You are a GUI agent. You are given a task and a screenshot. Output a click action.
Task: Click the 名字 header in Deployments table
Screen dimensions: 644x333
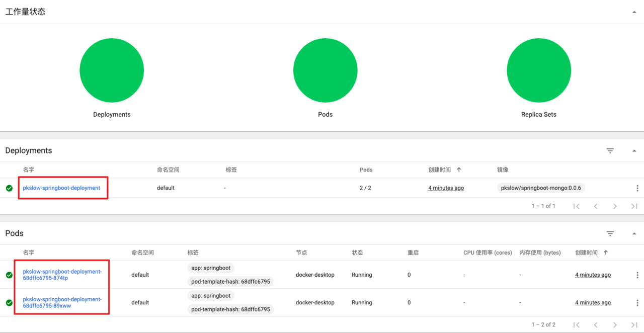[x=29, y=170]
